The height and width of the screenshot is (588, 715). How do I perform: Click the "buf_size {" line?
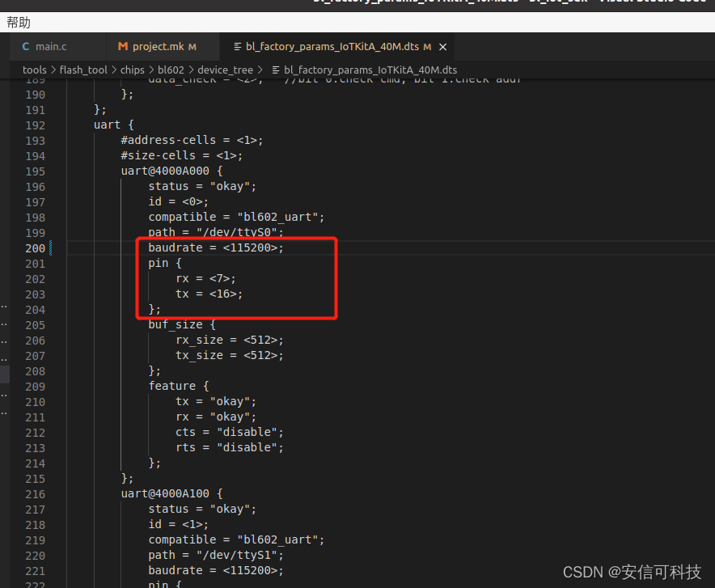click(x=182, y=324)
